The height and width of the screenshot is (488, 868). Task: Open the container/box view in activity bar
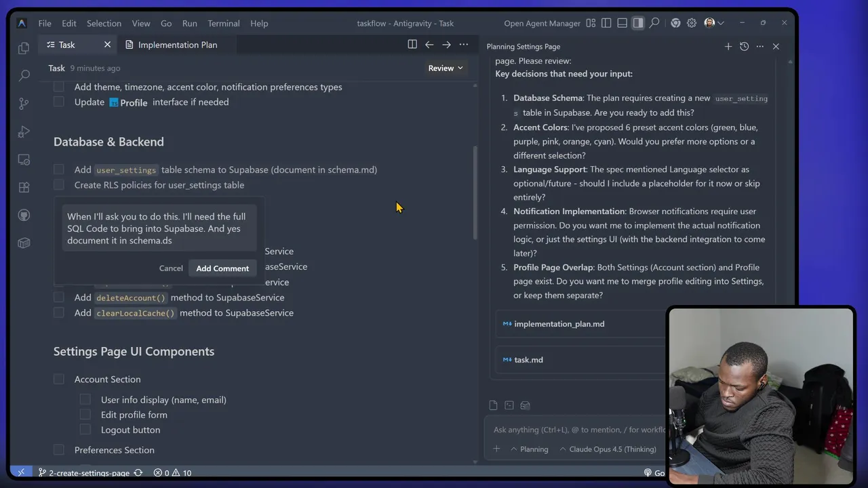click(x=24, y=243)
